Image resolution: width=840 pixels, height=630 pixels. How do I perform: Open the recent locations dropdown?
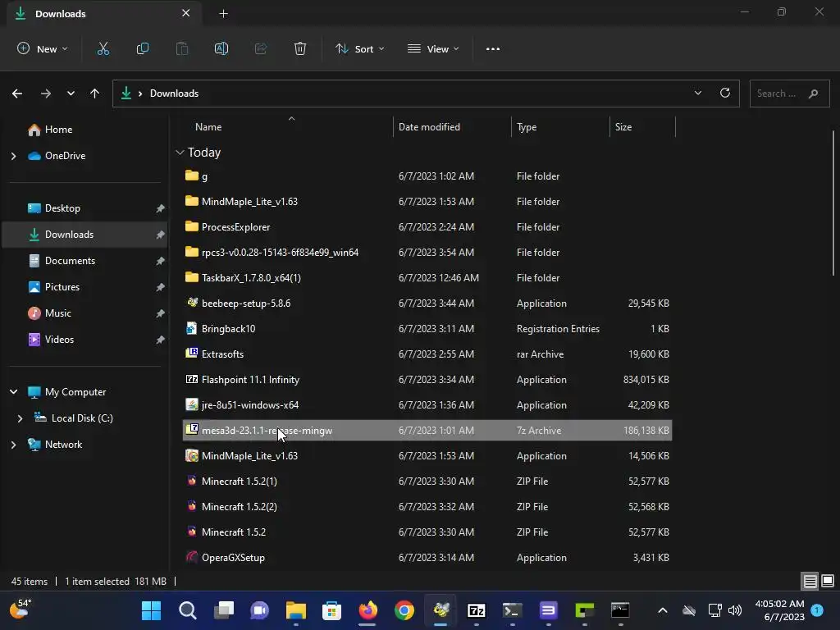[71, 94]
